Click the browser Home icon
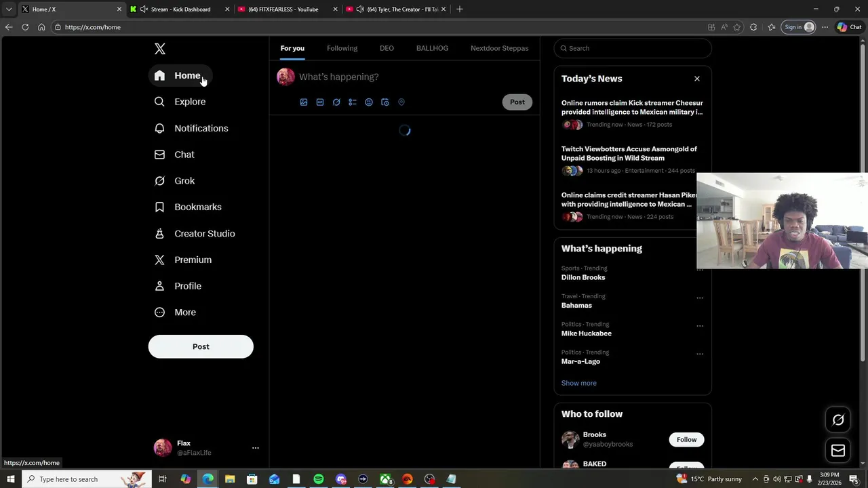868x488 pixels. (41, 27)
